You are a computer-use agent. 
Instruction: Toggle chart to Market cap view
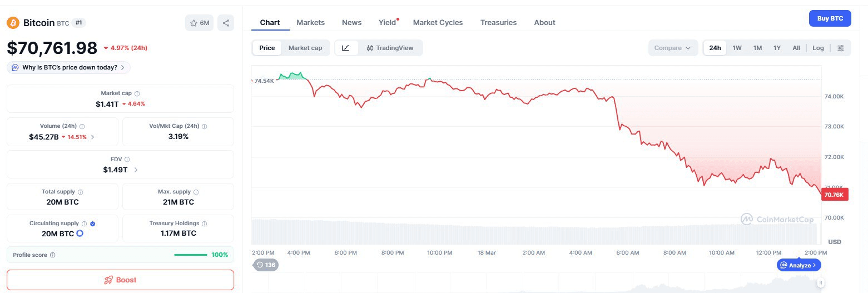305,48
